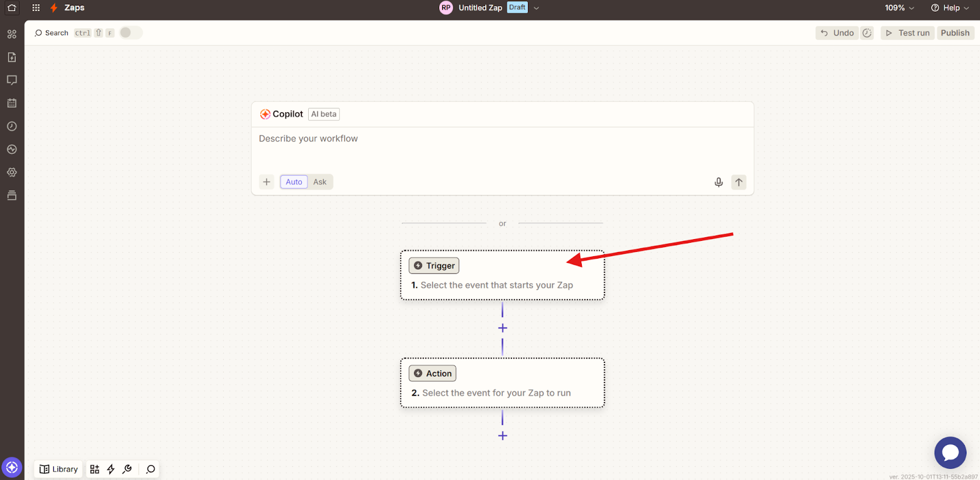Click the add-app grid icon in the bottom toolbar
Screen dimensions: 980x480
94,469
